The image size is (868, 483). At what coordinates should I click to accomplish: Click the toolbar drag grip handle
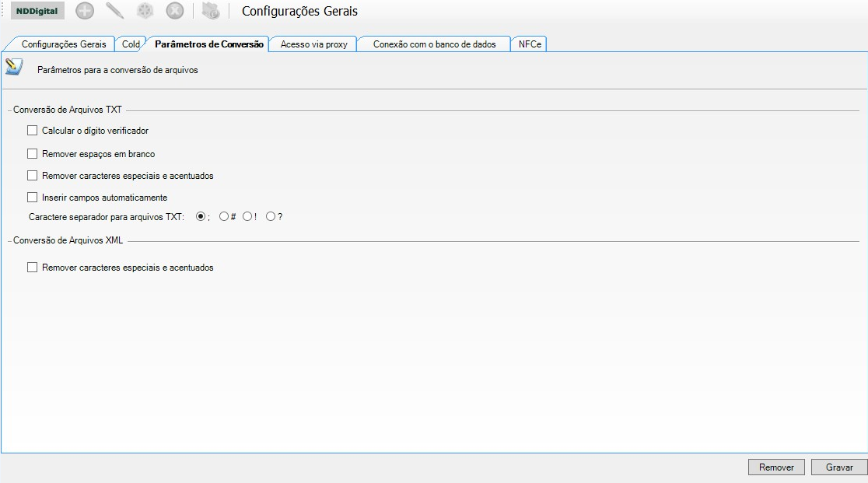(x=2, y=11)
